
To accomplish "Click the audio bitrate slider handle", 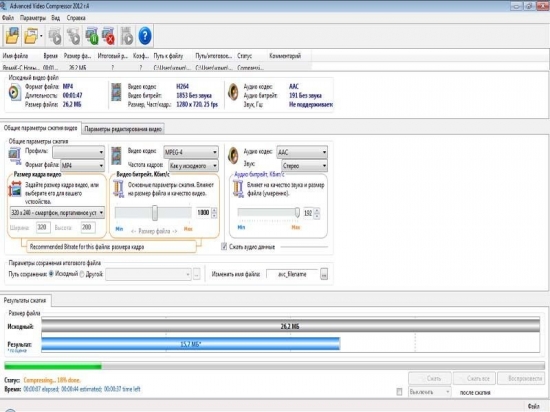I will pos(297,212).
